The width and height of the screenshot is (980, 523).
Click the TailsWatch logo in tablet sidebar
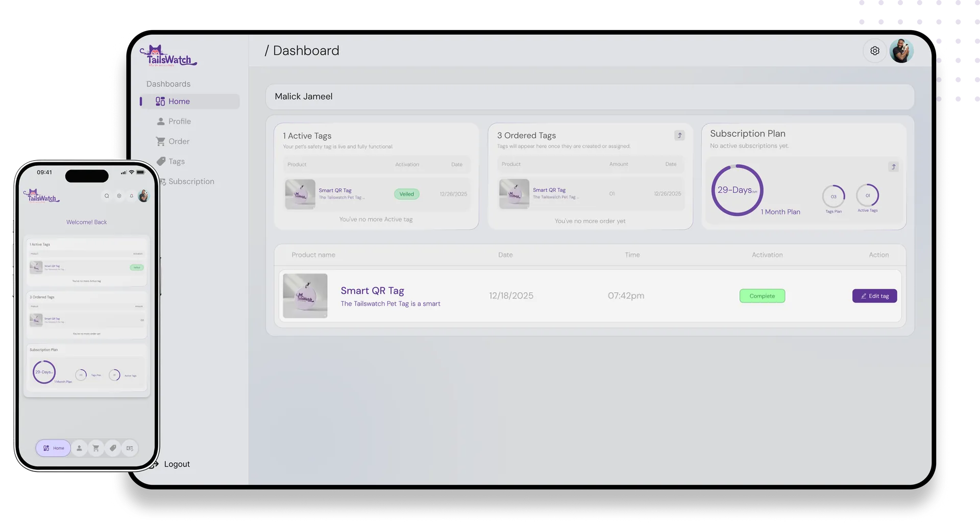coord(168,56)
